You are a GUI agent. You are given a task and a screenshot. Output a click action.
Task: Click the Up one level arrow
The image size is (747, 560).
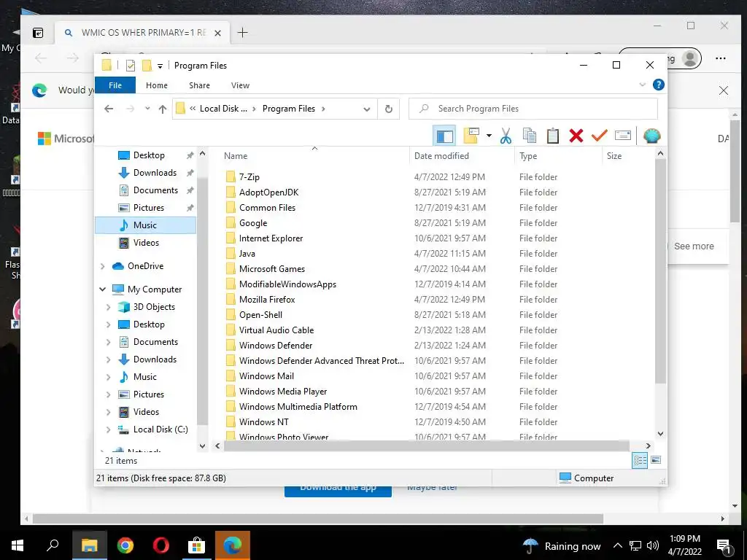(163, 109)
